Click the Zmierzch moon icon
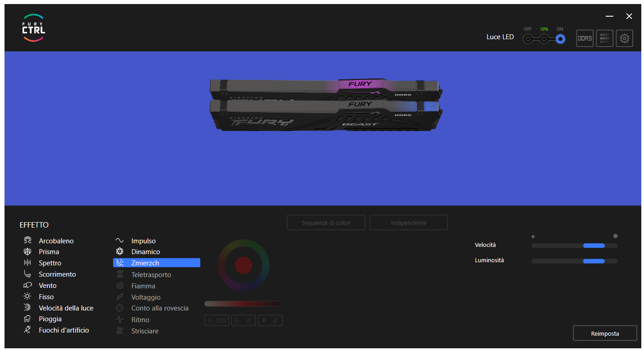The height and width of the screenshot is (351, 644). 120,263
